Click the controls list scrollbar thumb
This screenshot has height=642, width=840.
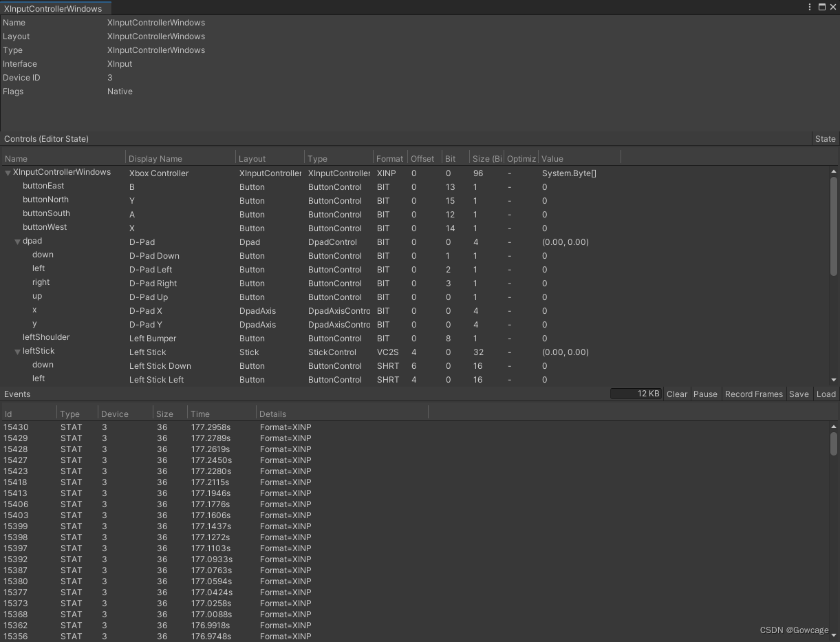(x=834, y=227)
